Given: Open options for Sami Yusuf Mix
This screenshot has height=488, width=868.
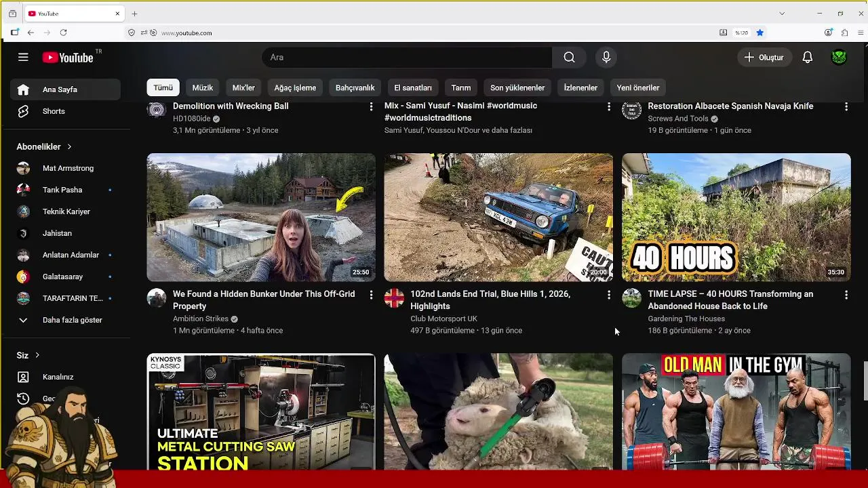Looking at the screenshot, I should click(608, 107).
